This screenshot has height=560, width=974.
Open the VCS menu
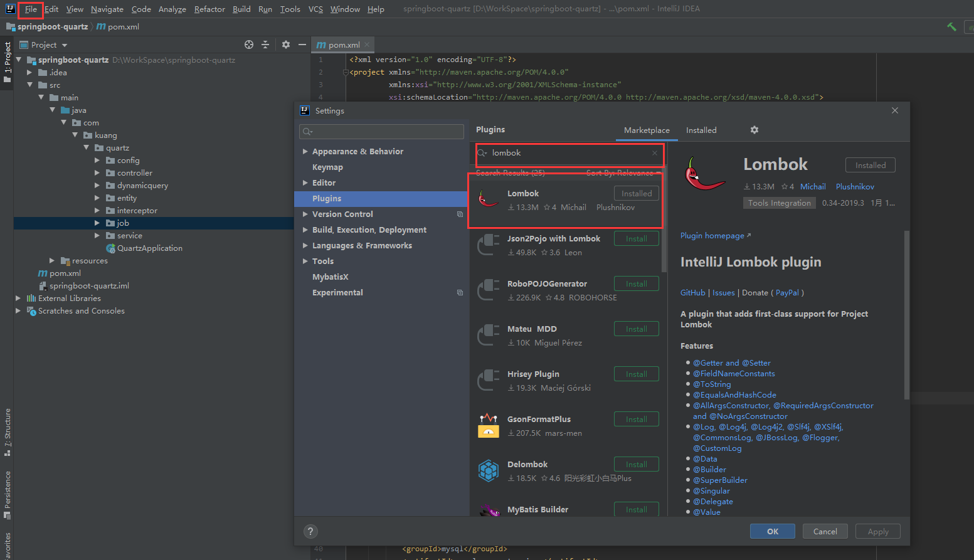[316, 9]
